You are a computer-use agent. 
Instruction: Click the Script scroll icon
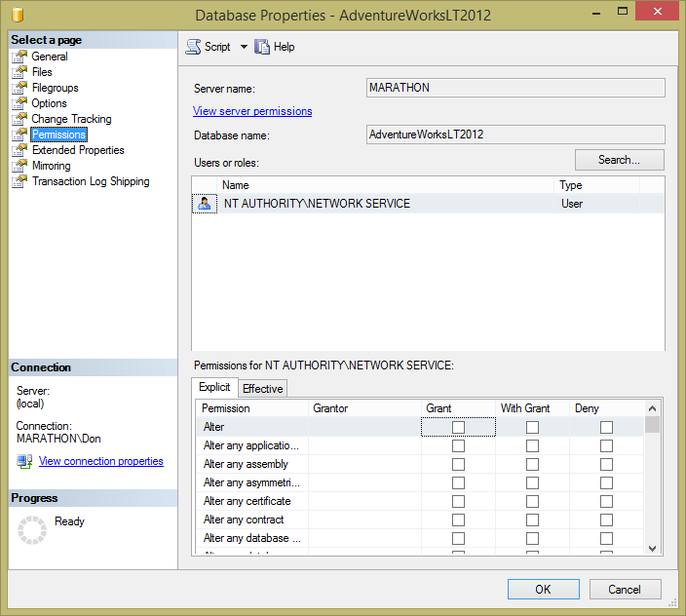(x=193, y=47)
